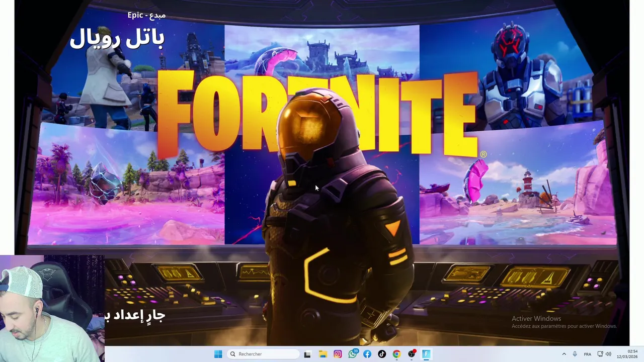Switch to Google Chrome in the taskbar
The image size is (644, 362).
point(396,354)
